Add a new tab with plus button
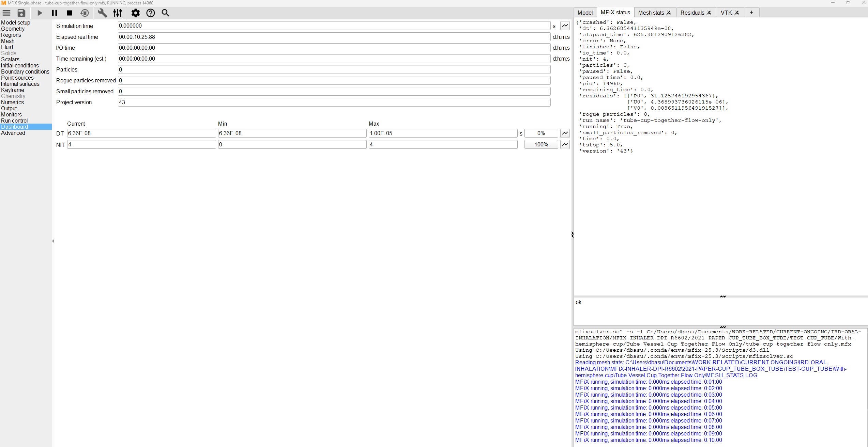Viewport: 868px width, 447px height. 751,13
